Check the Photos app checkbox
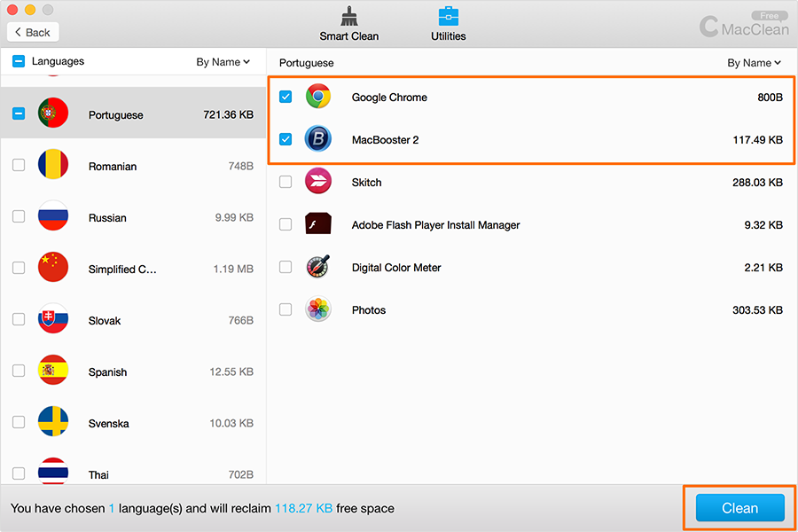Image resolution: width=798 pixels, height=532 pixels. pyautogui.click(x=286, y=309)
